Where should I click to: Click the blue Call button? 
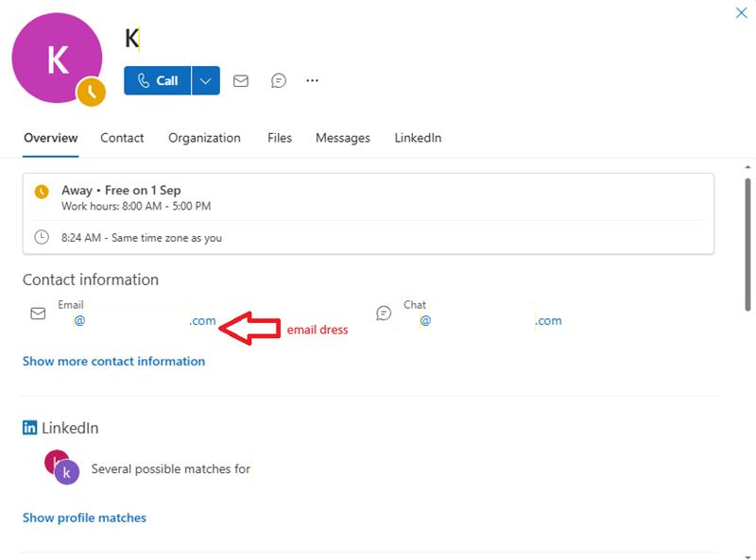158,80
